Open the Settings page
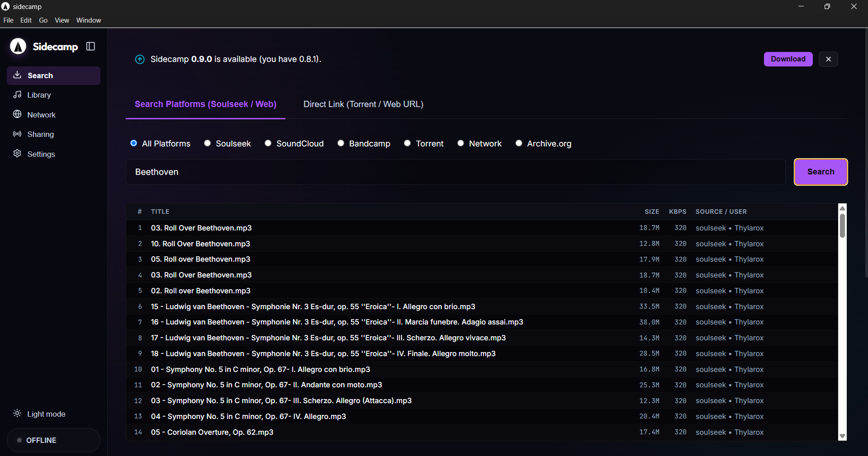This screenshot has height=456, width=868. pos(53,154)
